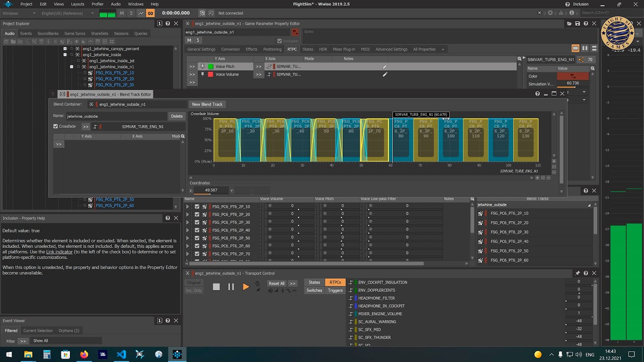
Task: Click the Stop button in Transport Control
Action: (216, 287)
